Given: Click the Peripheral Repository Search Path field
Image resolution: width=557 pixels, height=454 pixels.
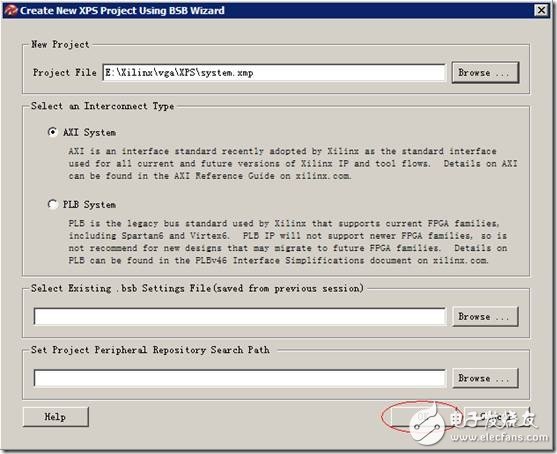Looking at the screenshot, I should (x=239, y=378).
